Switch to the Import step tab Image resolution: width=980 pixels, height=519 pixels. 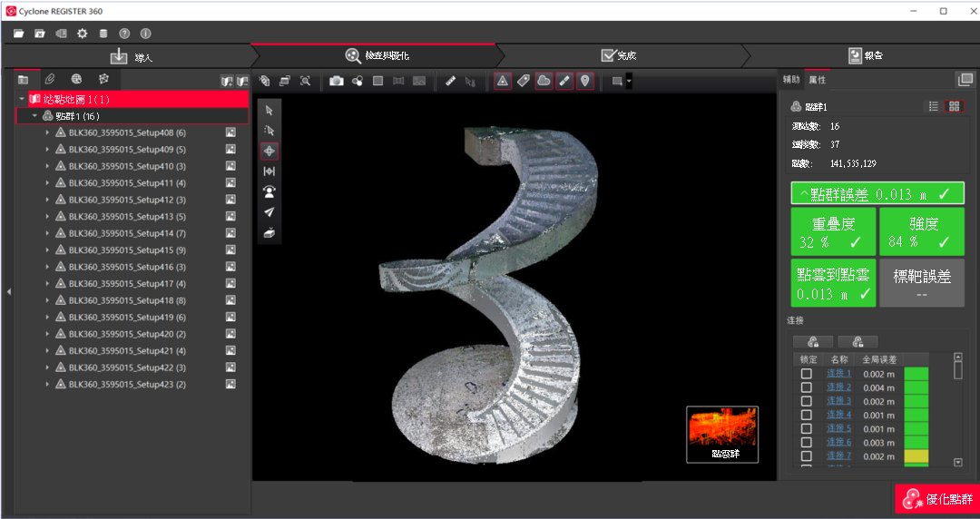[x=131, y=56]
